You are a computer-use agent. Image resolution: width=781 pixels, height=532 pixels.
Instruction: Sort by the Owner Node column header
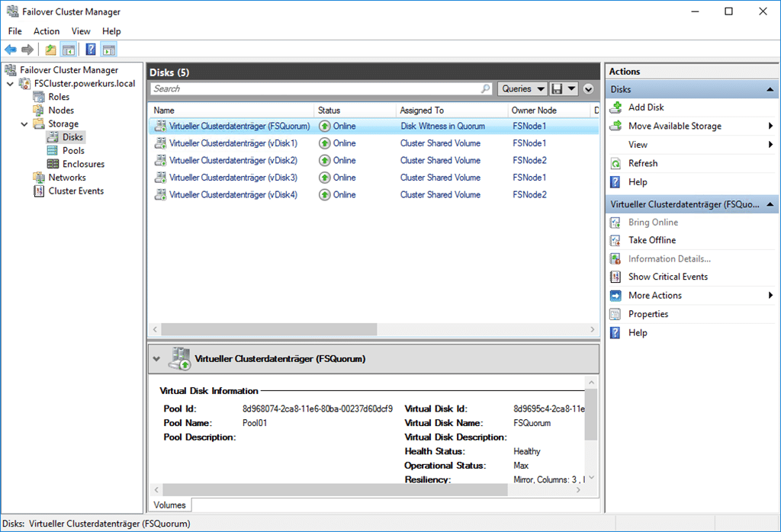[548, 111]
